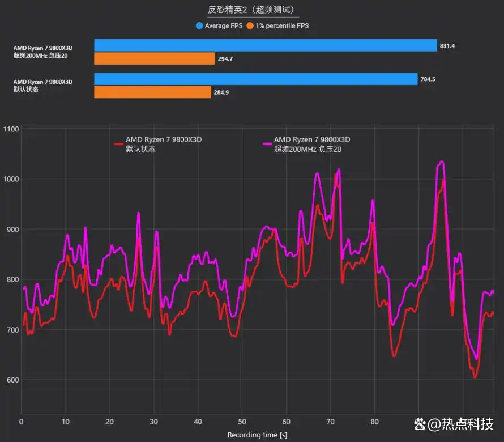
Task: Toggle the 1% percentile FPS legend text
Action: point(281,25)
